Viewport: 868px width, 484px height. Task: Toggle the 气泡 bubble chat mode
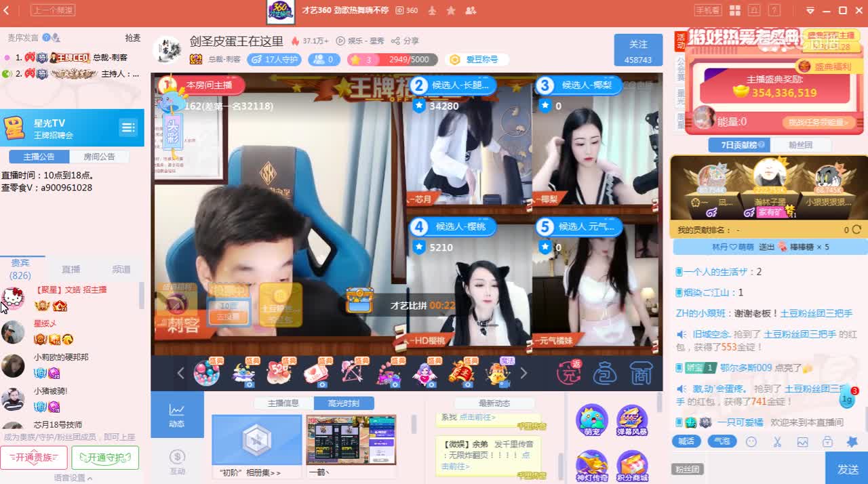pos(722,441)
